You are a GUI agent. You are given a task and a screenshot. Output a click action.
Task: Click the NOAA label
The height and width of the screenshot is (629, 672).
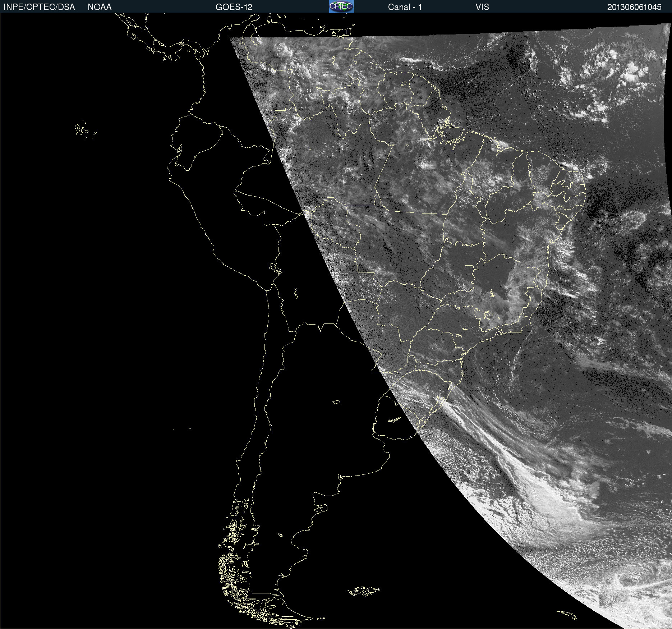tap(100, 7)
